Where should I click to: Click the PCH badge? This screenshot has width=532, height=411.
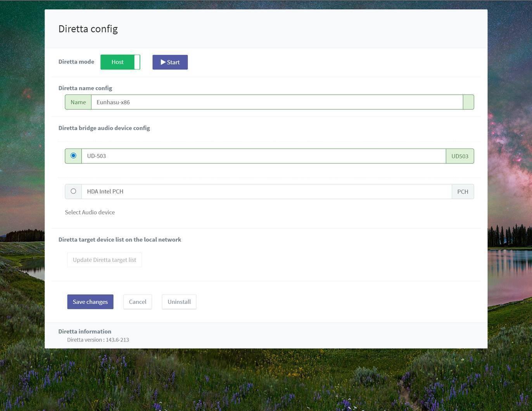463,192
